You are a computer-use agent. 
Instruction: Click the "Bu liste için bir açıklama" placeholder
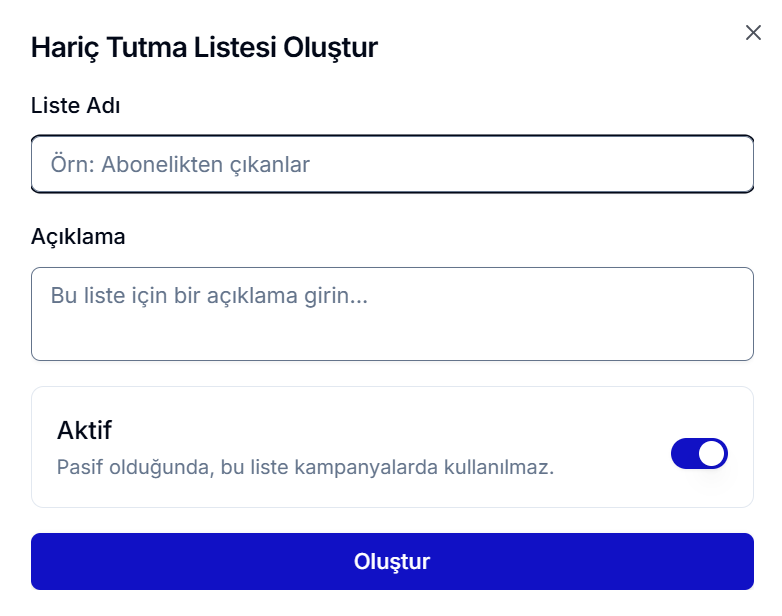(209, 296)
